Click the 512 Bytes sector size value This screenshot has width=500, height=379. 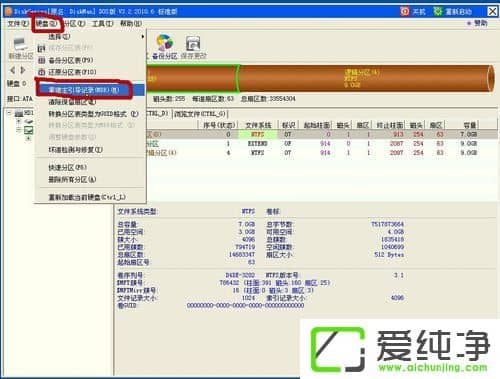pos(389,255)
